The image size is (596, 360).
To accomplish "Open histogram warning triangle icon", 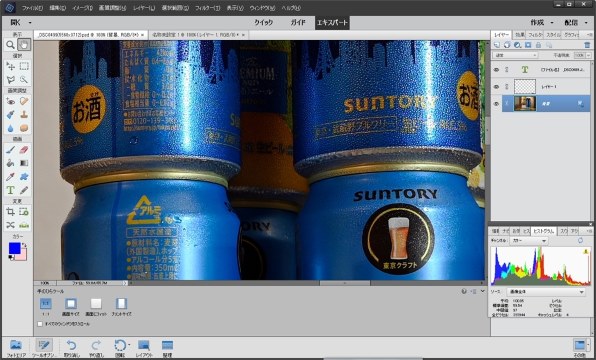I will (586, 251).
